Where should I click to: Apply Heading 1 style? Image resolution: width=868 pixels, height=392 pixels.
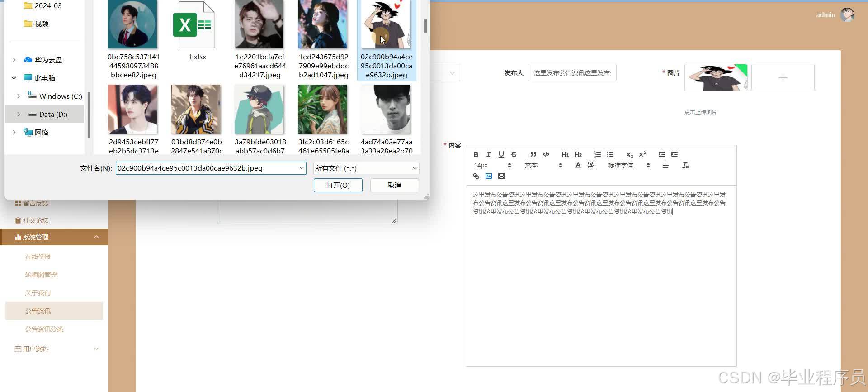click(565, 154)
